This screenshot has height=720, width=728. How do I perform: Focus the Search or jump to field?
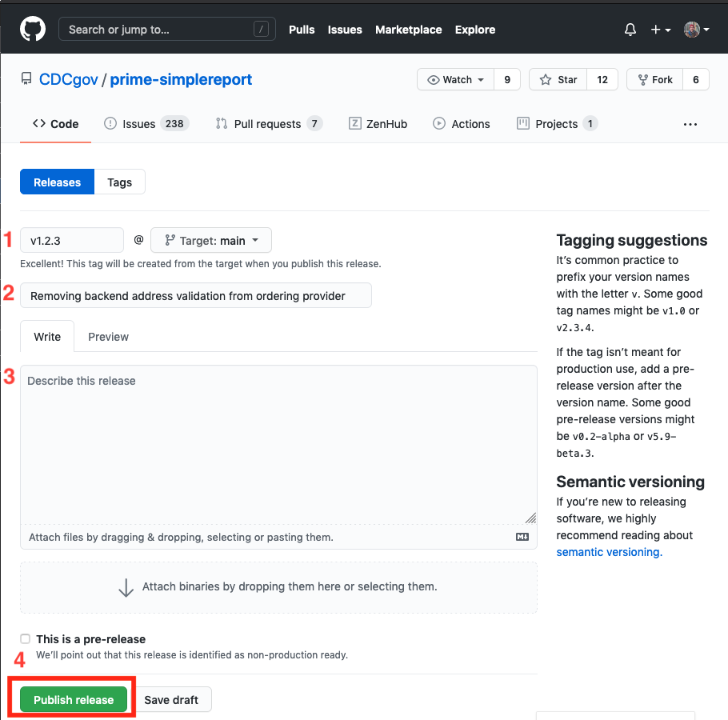[x=166, y=30]
